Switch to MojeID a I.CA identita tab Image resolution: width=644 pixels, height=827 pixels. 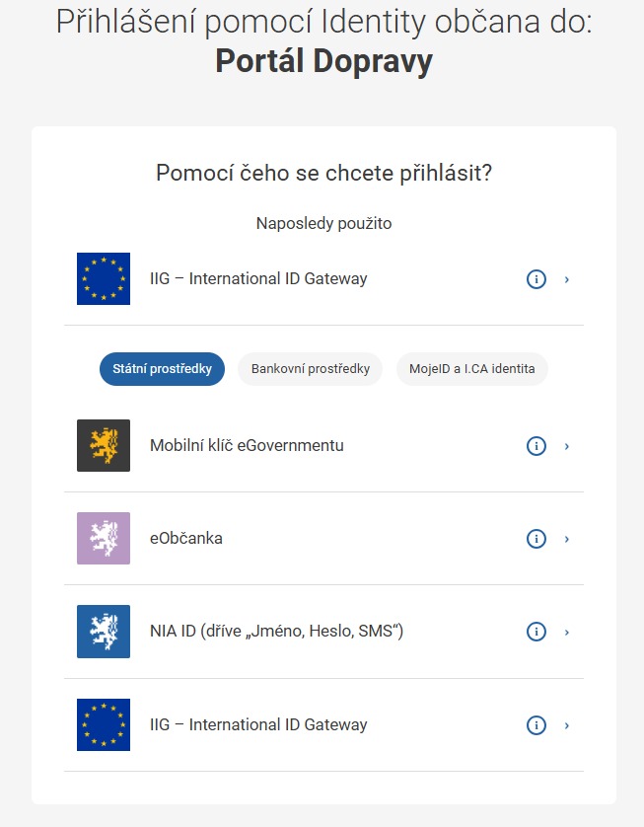click(472, 369)
